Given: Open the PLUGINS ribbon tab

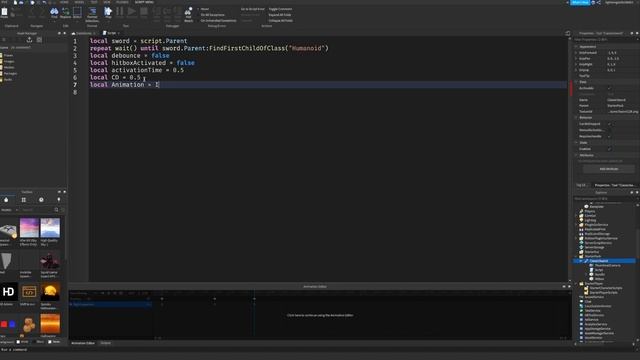Looking at the screenshot, I should click(x=122, y=2).
